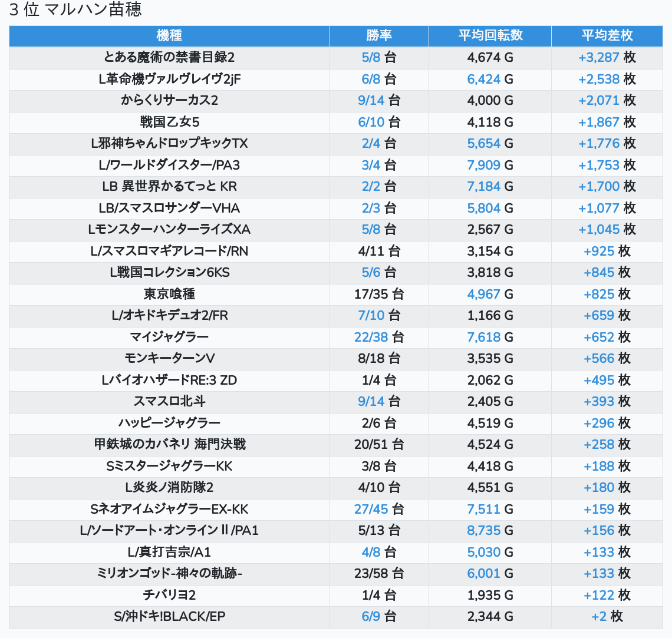Click 甲鉄城のカバネリ 海門決戦 cell
This screenshot has height=638, width=672.
click(x=169, y=445)
